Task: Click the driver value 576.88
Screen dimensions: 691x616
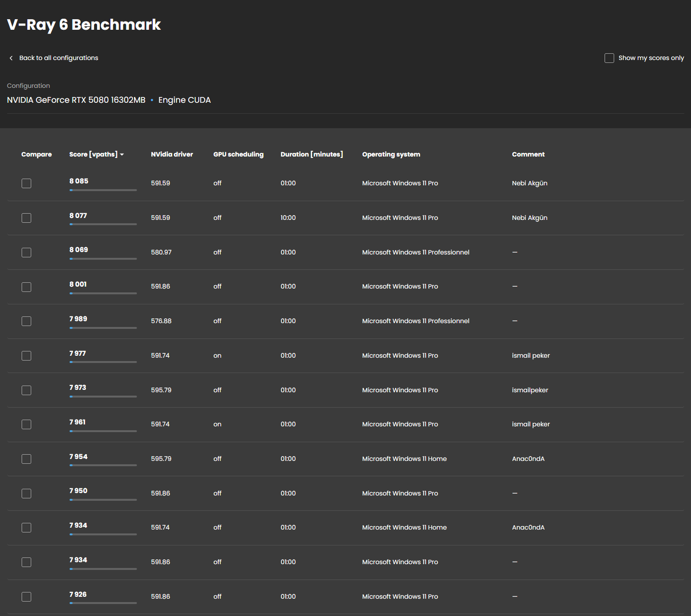Action: [x=161, y=321]
